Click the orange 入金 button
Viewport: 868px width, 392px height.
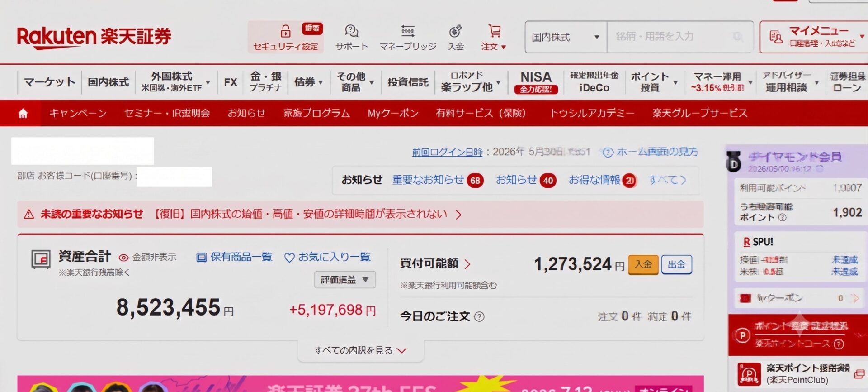click(643, 265)
